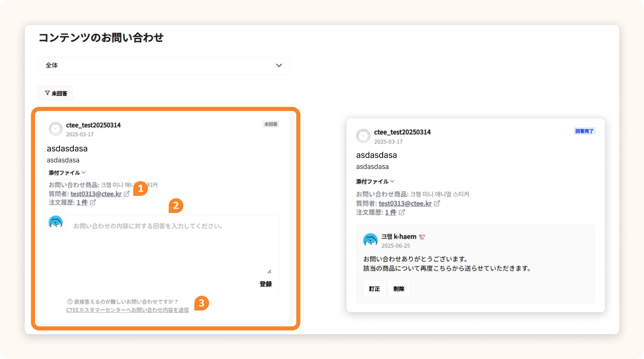
Task: Click external link icon beside right order history
Action: click(402, 213)
